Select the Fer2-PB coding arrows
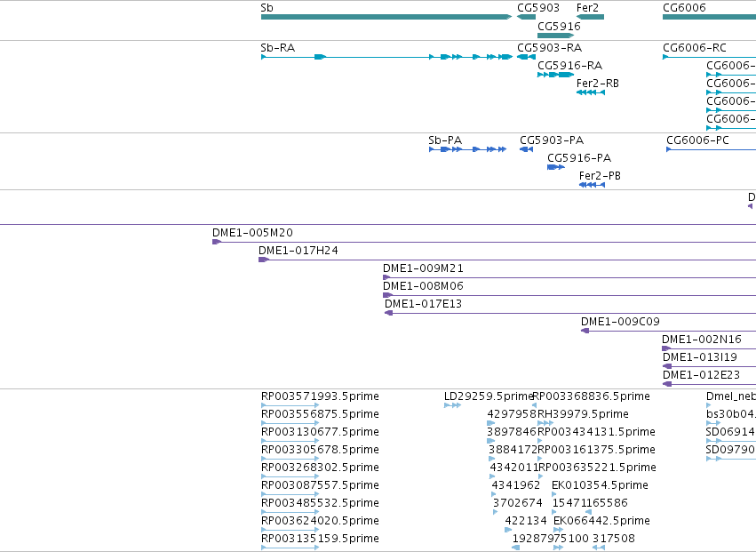Viewport: 756px width, 552px height. (592, 185)
